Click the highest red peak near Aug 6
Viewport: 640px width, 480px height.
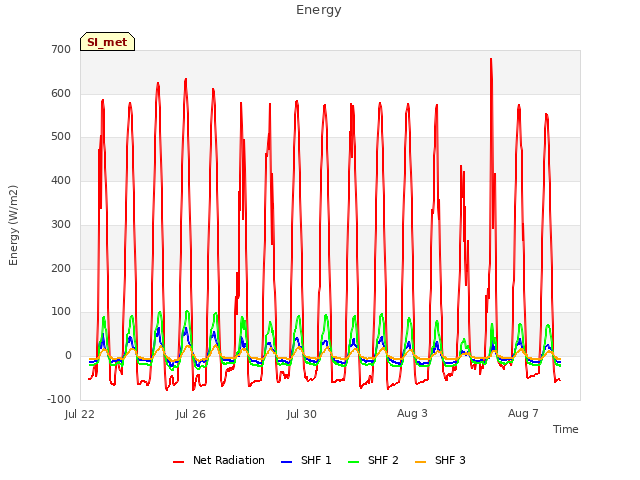(x=491, y=59)
